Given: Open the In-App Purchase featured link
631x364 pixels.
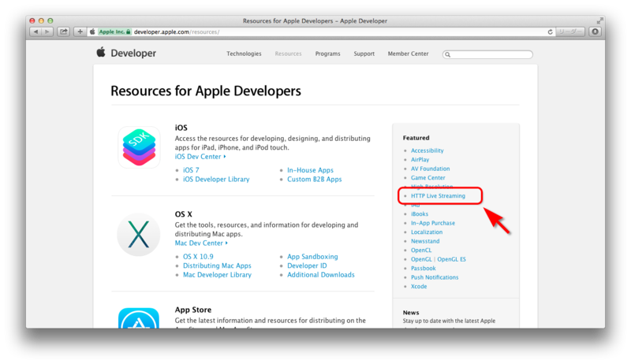Looking at the screenshot, I should [433, 223].
